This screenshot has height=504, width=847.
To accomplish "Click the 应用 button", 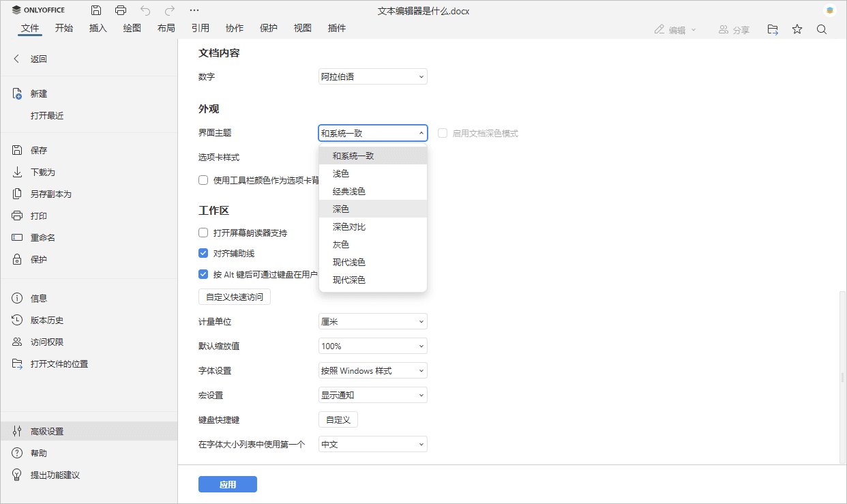I will click(x=227, y=484).
